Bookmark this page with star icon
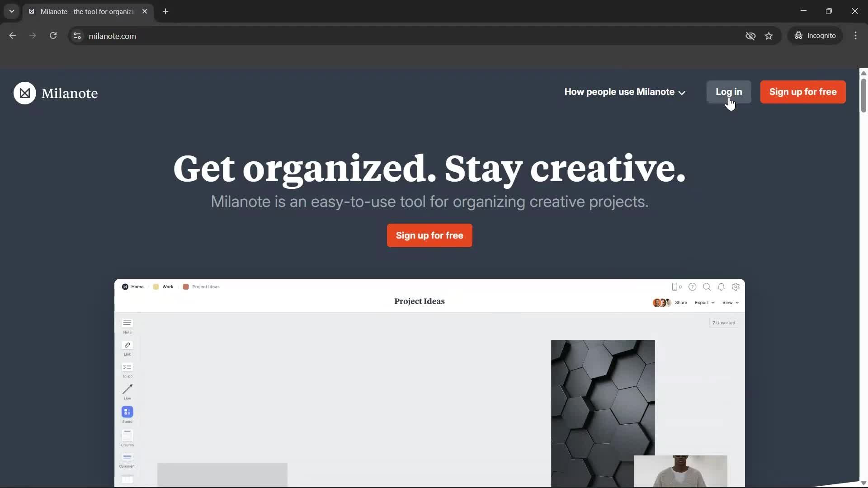868x488 pixels. click(769, 36)
